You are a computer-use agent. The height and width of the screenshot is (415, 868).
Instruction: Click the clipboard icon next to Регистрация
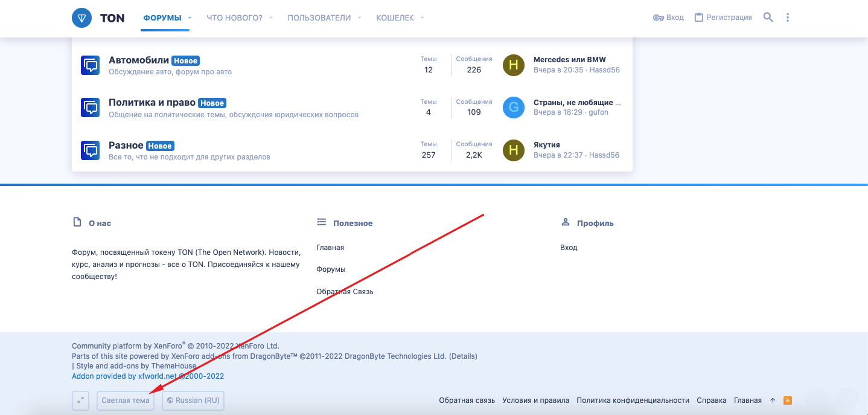point(699,18)
